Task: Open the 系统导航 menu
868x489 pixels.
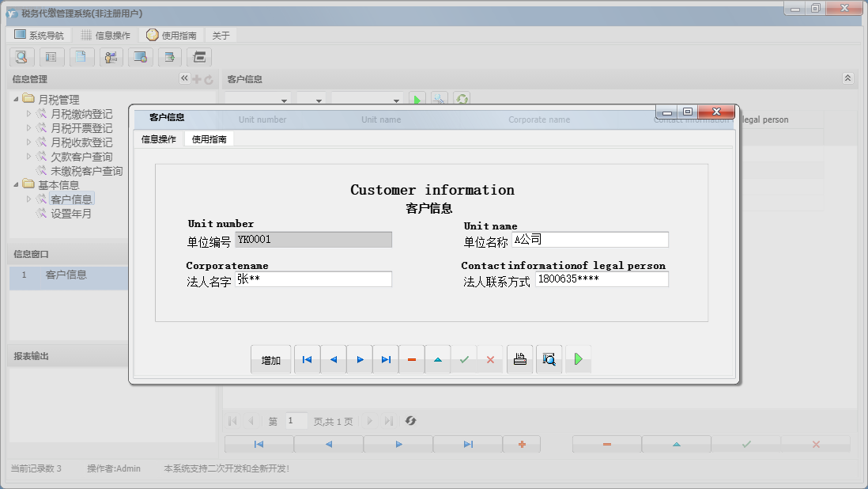Action: pos(39,36)
